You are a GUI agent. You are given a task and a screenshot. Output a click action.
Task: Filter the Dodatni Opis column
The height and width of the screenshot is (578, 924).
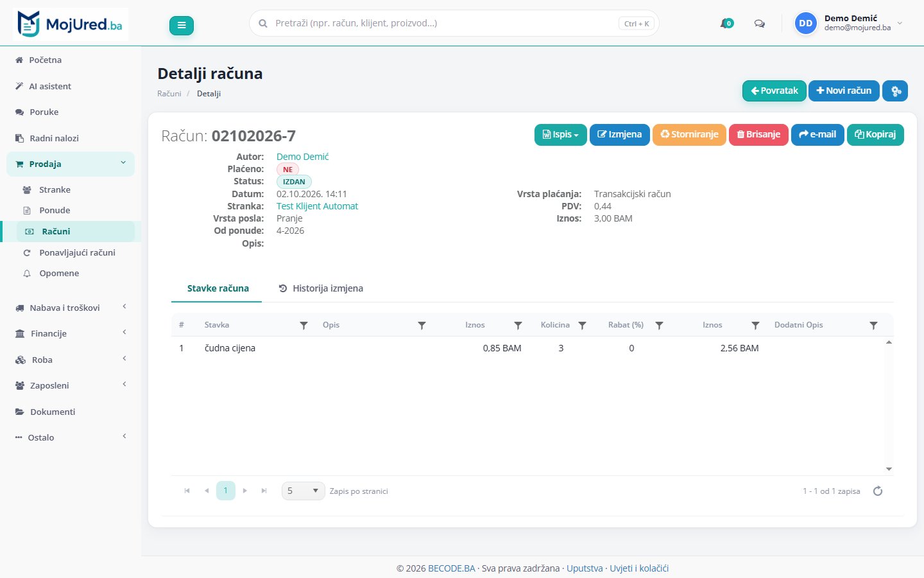[x=874, y=326]
